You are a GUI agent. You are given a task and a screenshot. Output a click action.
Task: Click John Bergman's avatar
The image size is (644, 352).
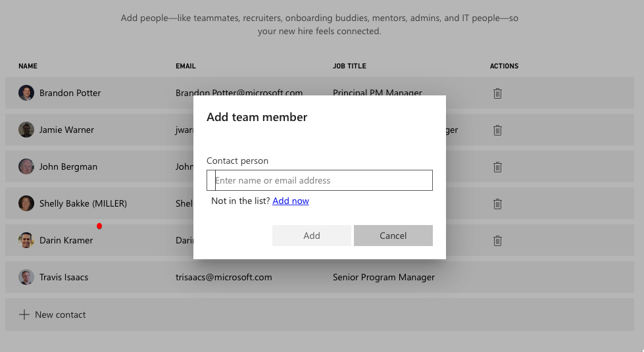pyautogui.click(x=26, y=166)
